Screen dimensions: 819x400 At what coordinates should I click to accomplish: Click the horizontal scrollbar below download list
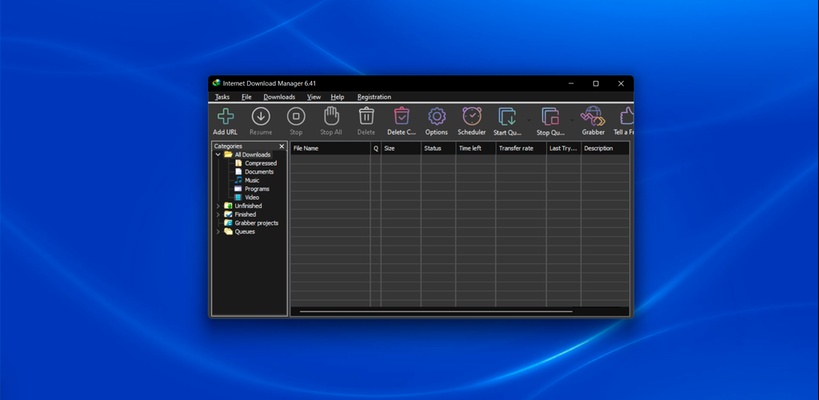[436, 312]
